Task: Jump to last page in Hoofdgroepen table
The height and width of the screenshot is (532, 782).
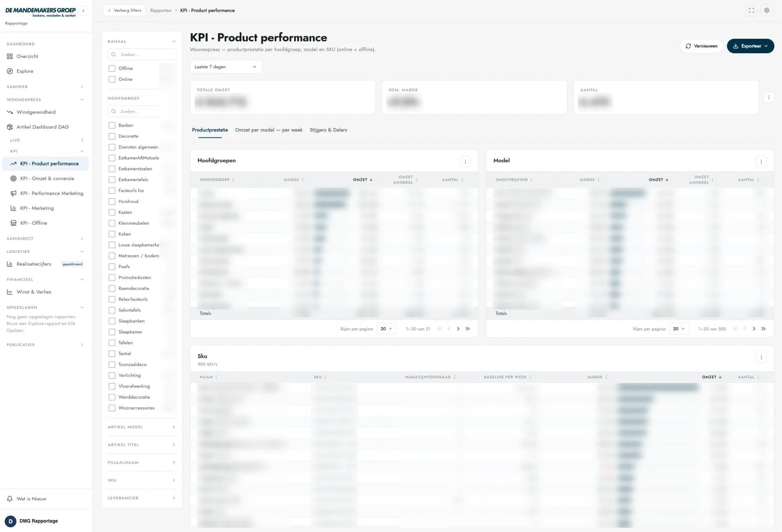Action: click(x=468, y=329)
